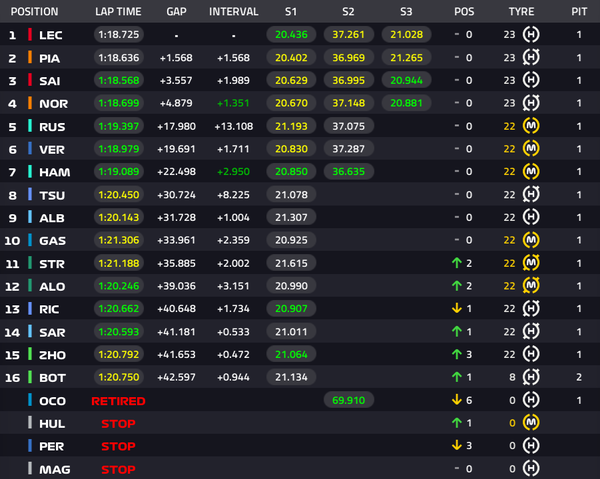
Task: Click HAM's medium tyre icon
Action: coord(531,171)
